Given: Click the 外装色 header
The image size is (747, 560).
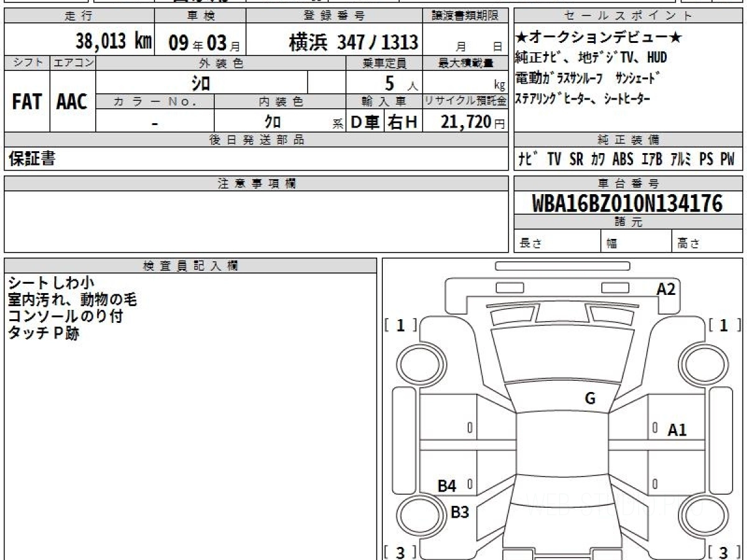Looking at the screenshot, I should click(x=221, y=63).
